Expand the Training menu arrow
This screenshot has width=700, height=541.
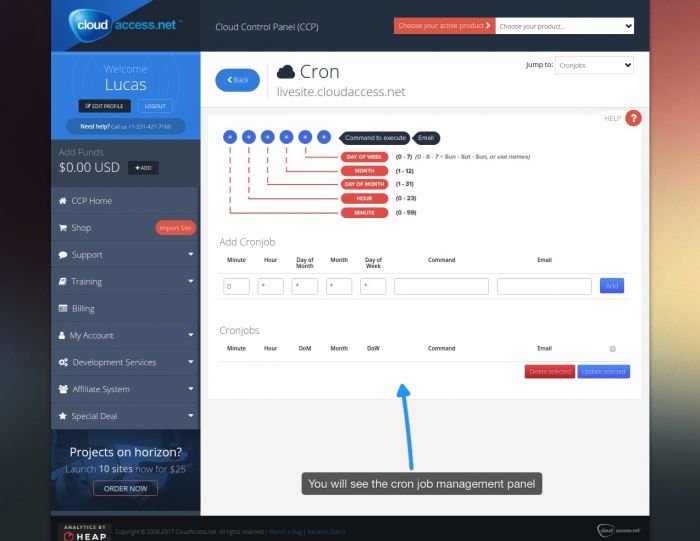click(191, 281)
